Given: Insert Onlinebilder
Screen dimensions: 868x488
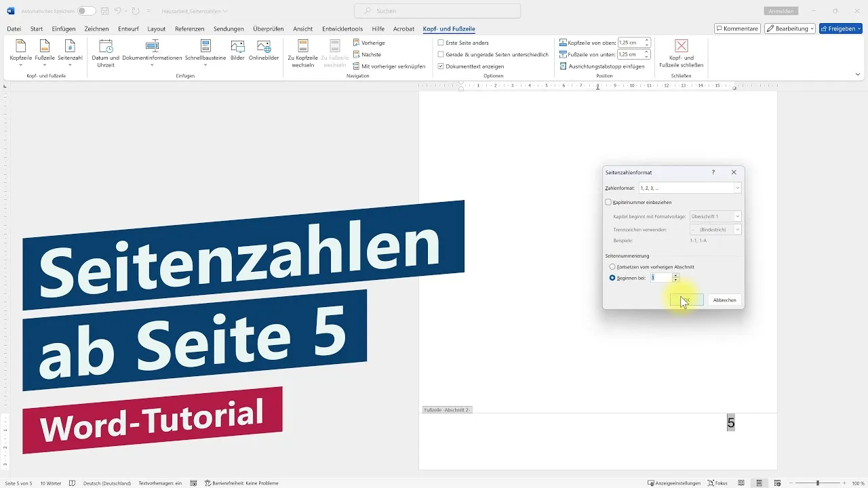Looking at the screenshot, I should coord(264,50).
